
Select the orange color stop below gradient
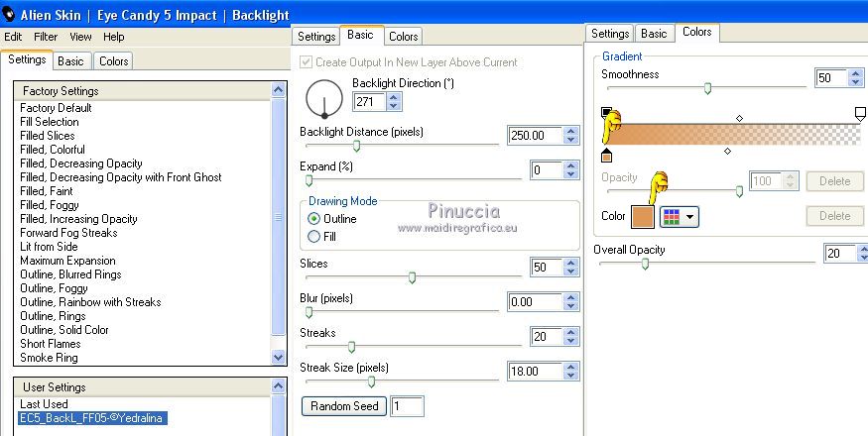coord(607,156)
